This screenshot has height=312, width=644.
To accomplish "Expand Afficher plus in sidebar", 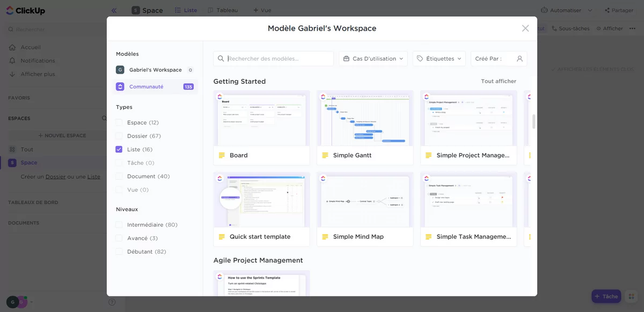I will coord(38,74).
